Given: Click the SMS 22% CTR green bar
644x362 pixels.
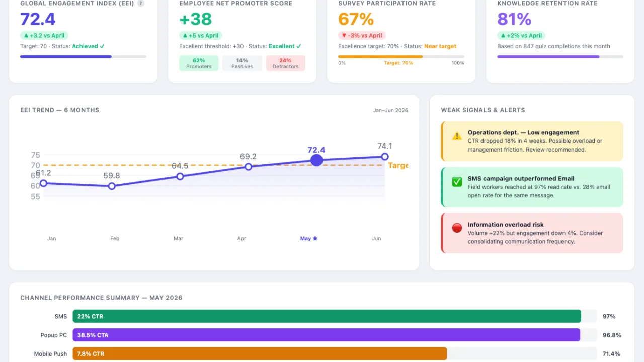Looking at the screenshot, I should click(x=327, y=316).
